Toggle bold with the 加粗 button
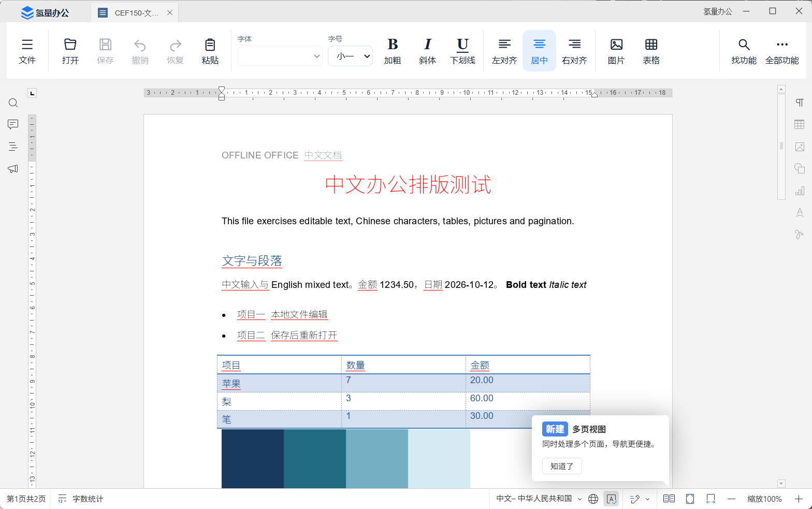812x509 pixels. coord(393,51)
